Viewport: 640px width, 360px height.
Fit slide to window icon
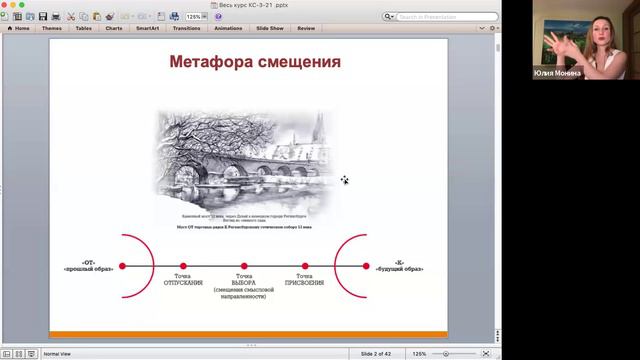[486, 353]
